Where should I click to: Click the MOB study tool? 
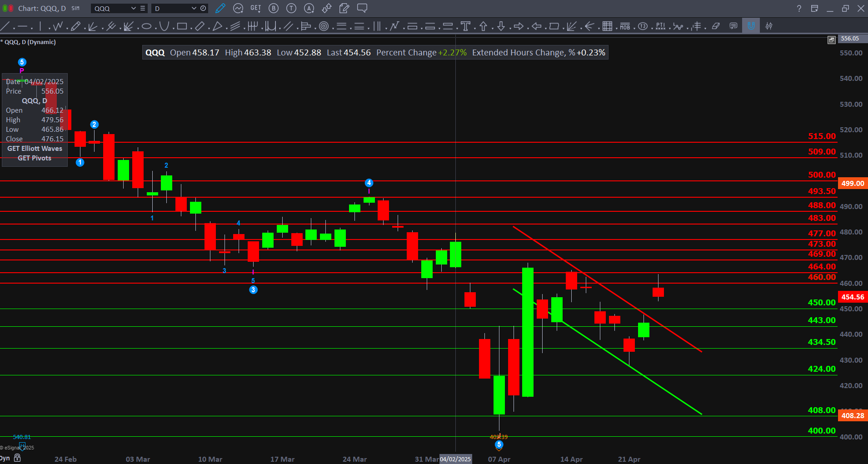625,26
